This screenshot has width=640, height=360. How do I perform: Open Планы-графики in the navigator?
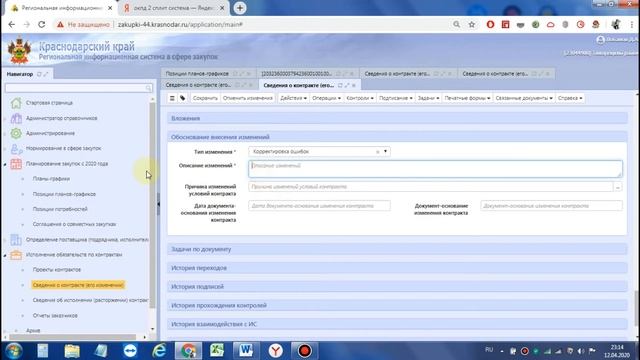[x=51, y=179]
